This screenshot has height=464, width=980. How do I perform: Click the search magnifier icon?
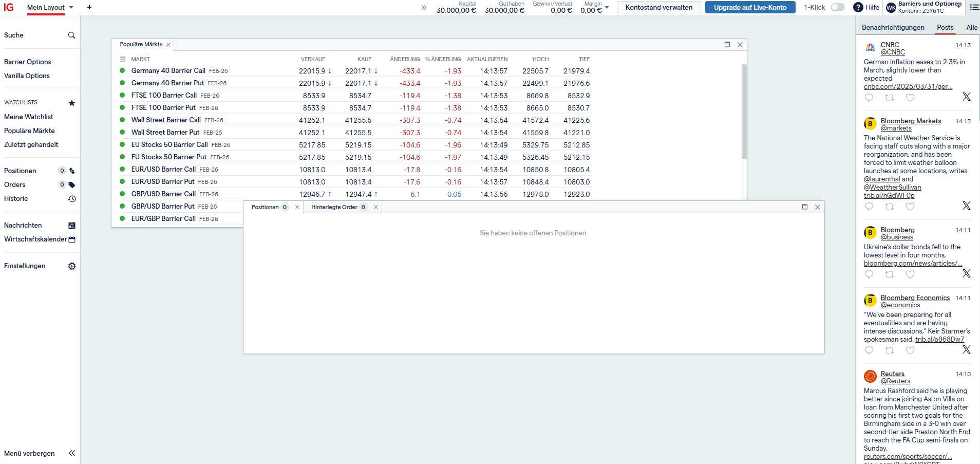[71, 35]
